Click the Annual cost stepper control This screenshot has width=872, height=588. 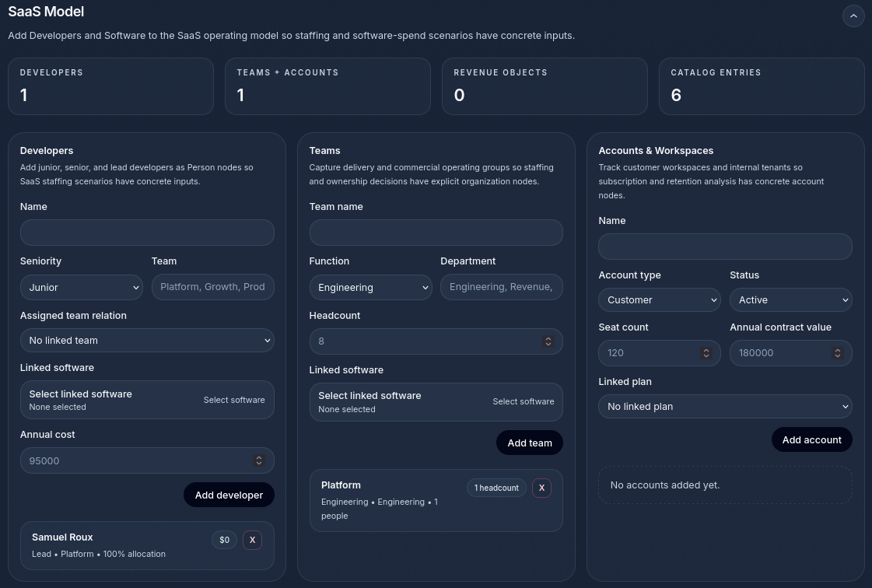pyautogui.click(x=259, y=460)
